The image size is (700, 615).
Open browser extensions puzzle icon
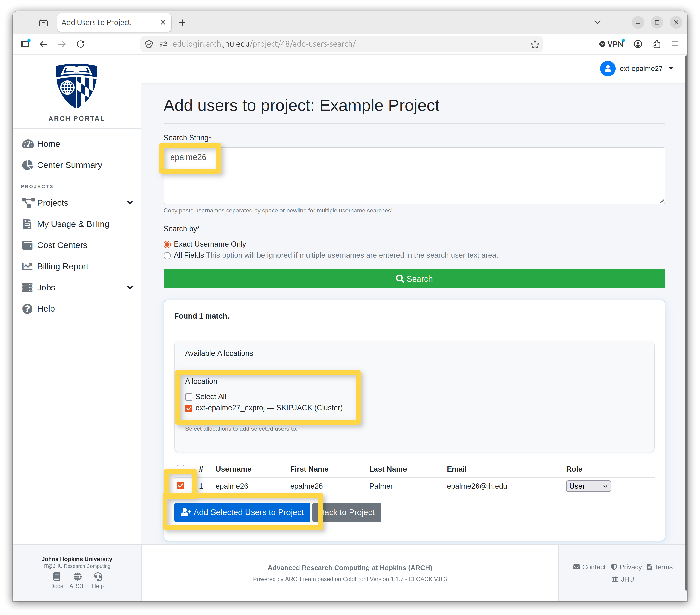click(x=656, y=44)
